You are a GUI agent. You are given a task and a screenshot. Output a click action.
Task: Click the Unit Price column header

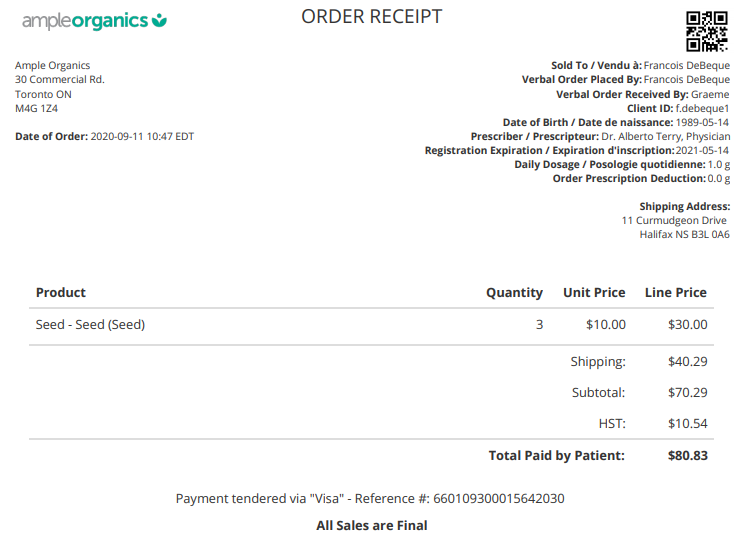(x=594, y=293)
